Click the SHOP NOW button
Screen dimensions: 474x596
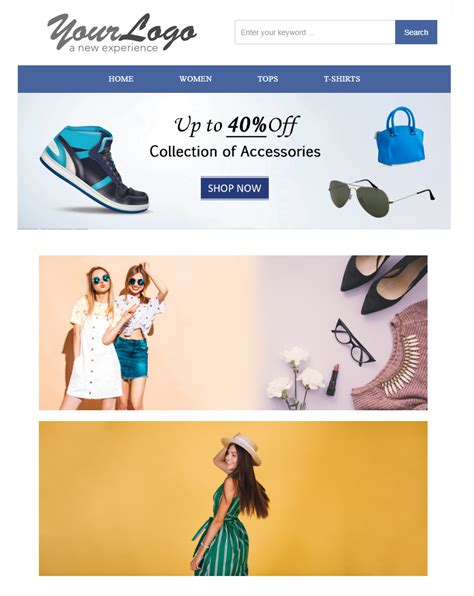235,188
